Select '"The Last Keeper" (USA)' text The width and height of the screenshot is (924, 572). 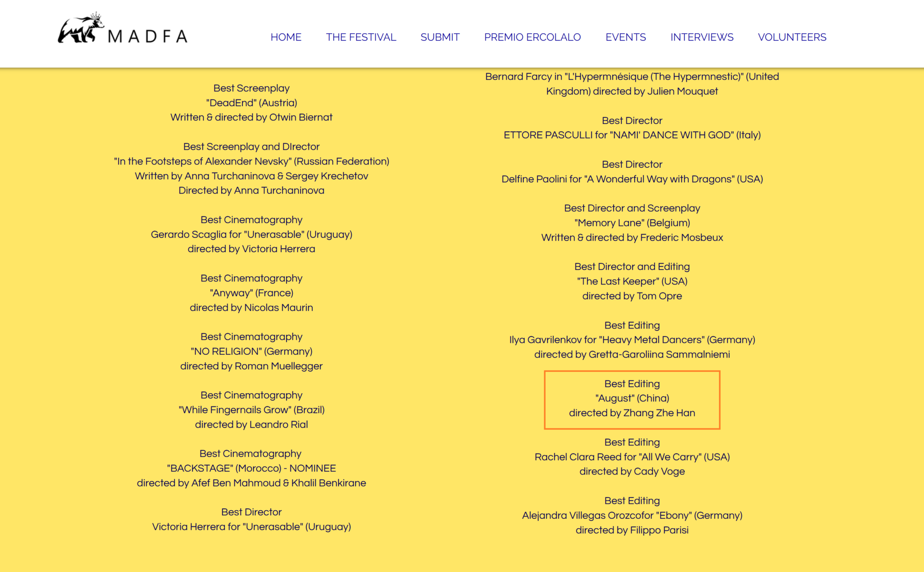click(x=632, y=281)
